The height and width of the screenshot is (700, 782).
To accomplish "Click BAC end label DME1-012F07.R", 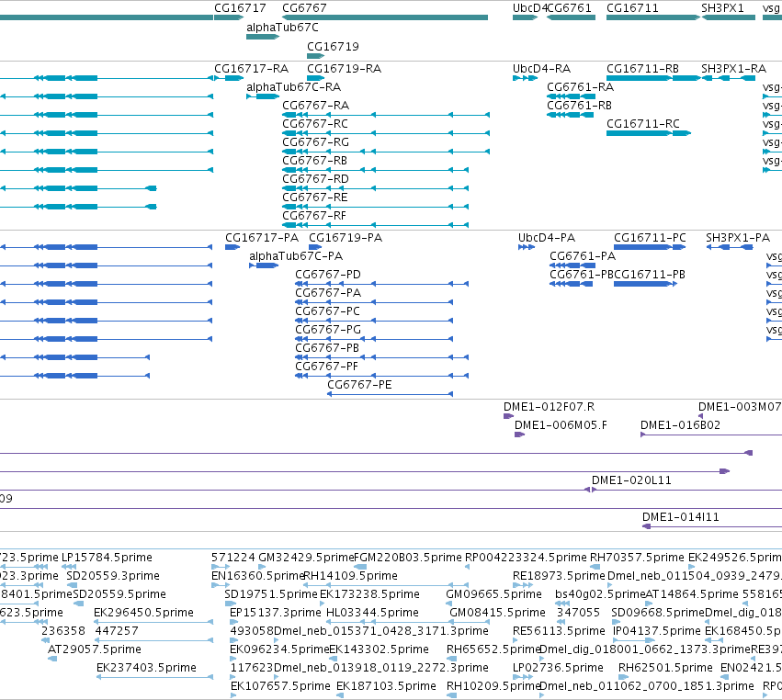I will point(550,407).
